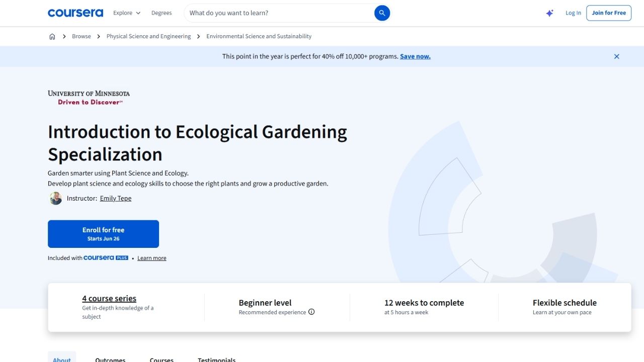Viewport: 644px width, 362px height.
Task: Click the Coursera Plus logo
Action: click(106, 258)
